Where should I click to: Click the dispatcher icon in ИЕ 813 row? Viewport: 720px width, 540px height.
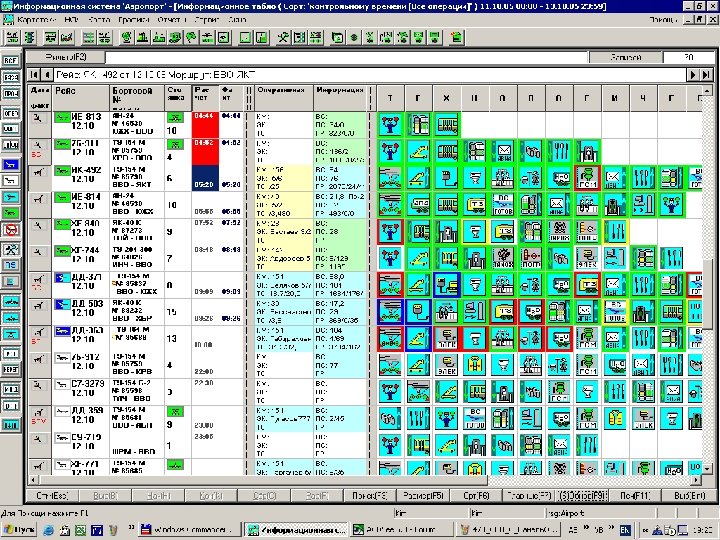[390, 125]
